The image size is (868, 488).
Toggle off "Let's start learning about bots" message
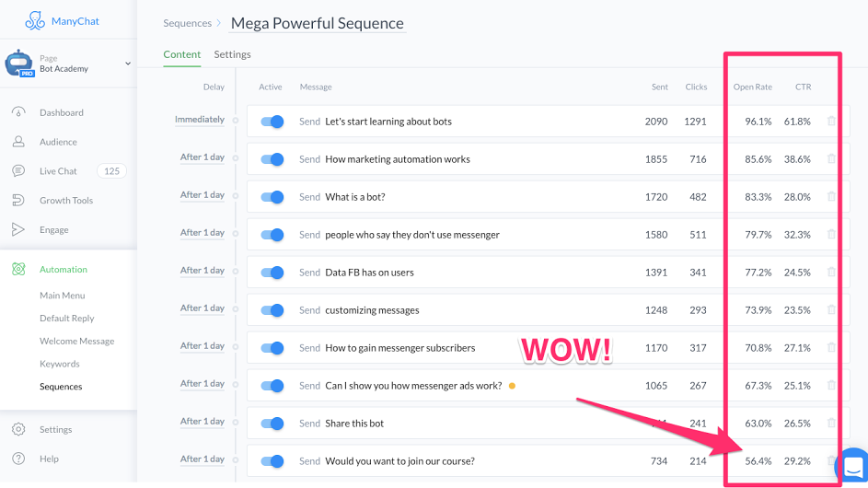click(272, 122)
